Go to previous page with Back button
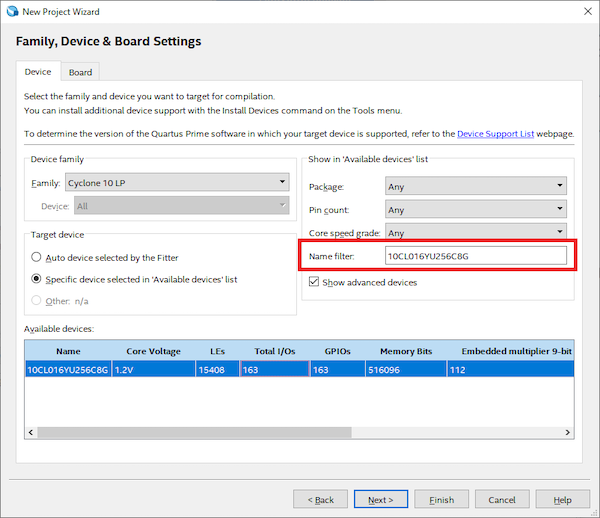The image size is (600, 518). (320, 499)
